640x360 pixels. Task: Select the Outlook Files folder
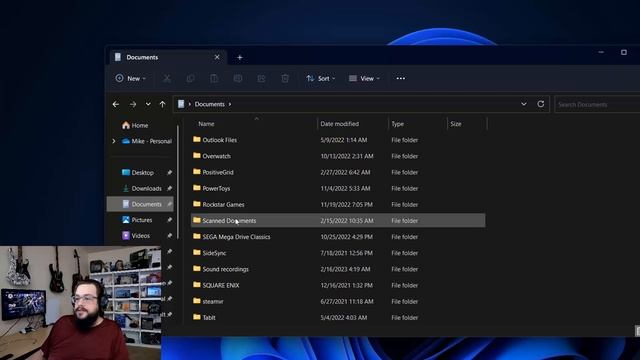pos(338,140)
